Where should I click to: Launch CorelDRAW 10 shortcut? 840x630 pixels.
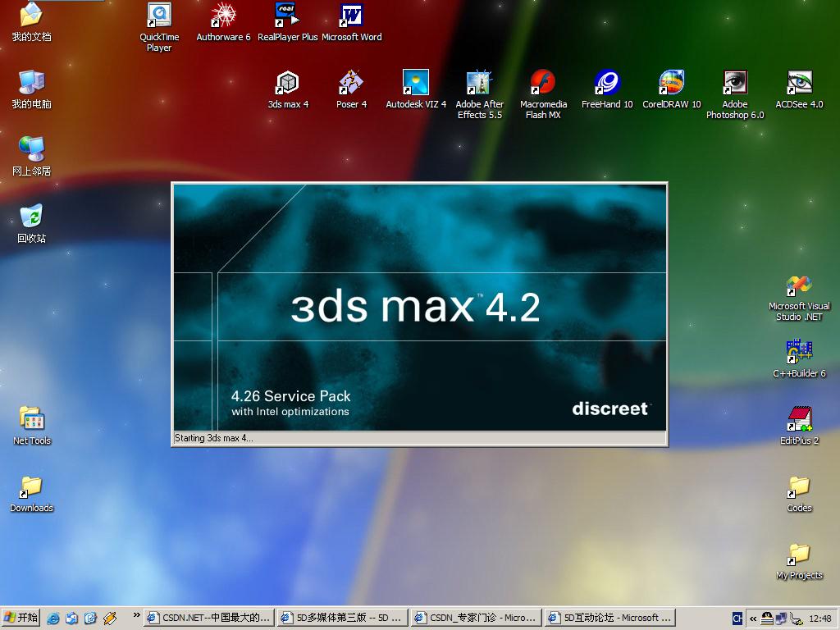(671, 83)
